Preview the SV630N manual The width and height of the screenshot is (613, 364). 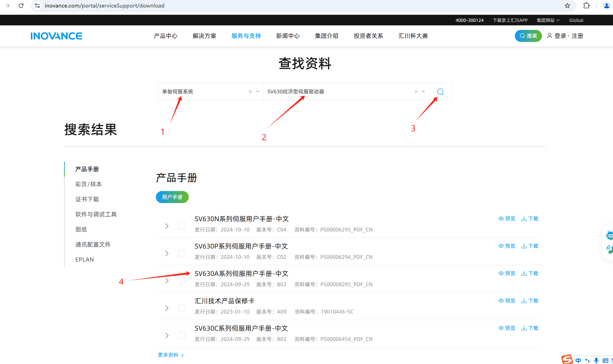pos(507,219)
